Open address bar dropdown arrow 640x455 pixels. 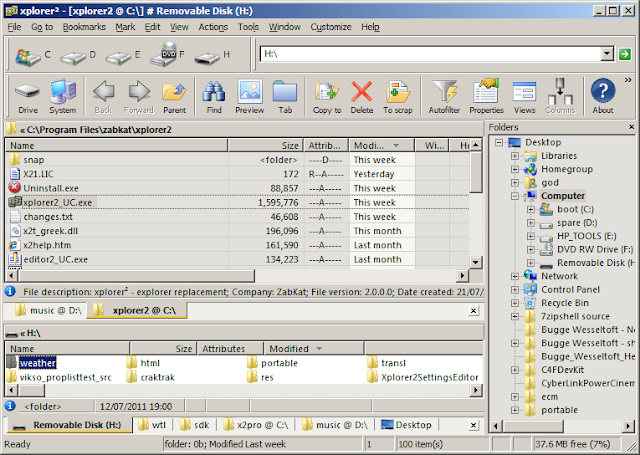[607, 54]
